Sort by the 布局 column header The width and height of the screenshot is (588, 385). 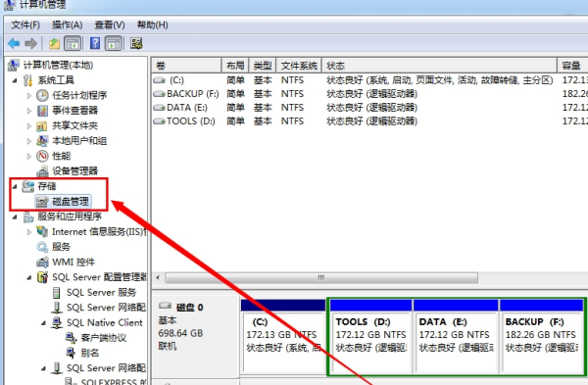point(235,66)
